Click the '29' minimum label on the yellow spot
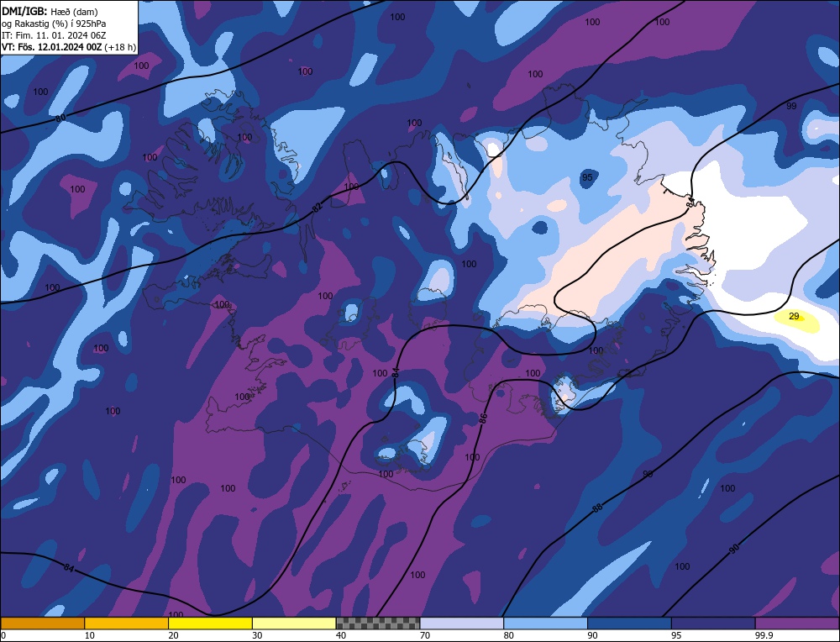The height and width of the screenshot is (642, 840). (x=794, y=316)
